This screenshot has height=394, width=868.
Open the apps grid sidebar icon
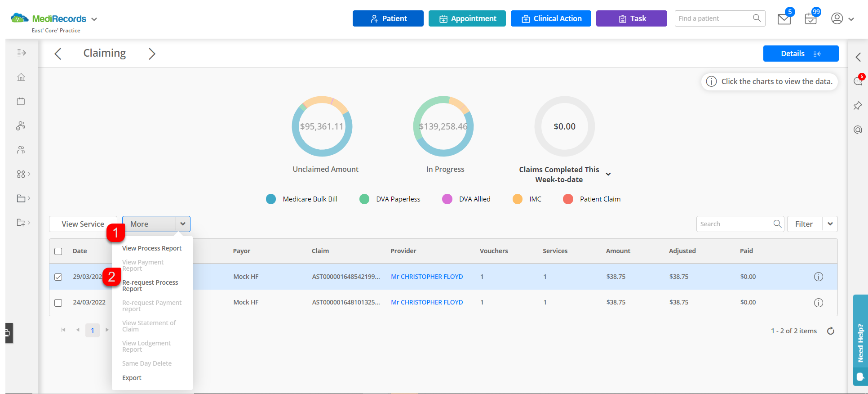tap(21, 174)
